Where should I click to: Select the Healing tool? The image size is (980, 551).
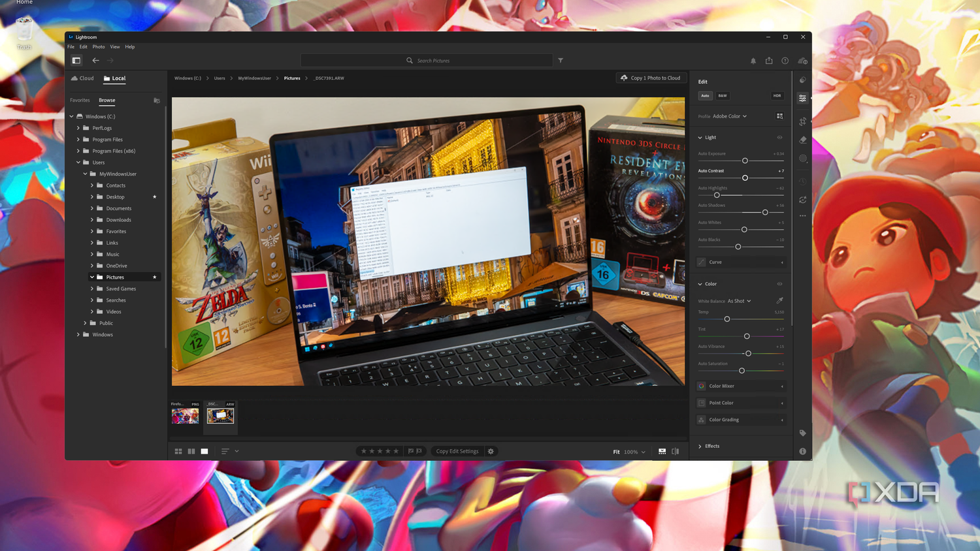[x=803, y=139]
